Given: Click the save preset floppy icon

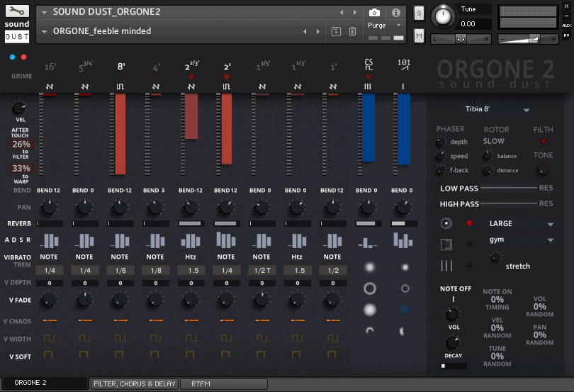Looking at the screenshot, I should click(x=336, y=31).
